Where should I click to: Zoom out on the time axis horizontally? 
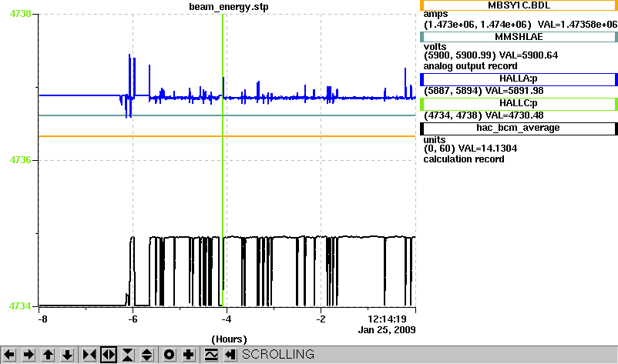coord(109,355)
